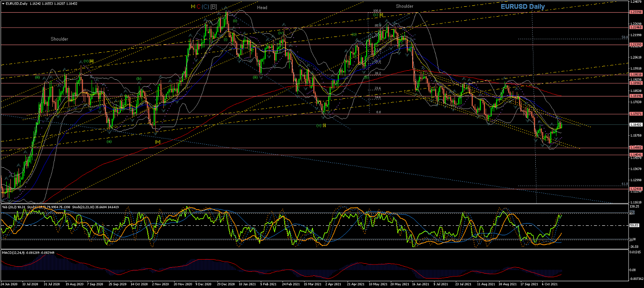Click the blue EURUSD Daily title label
The width and height of the screenshot is (644, 288).
pos(523,7)
